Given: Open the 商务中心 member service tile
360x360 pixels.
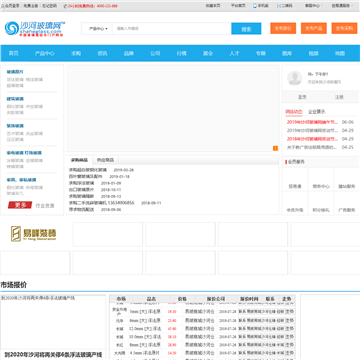Looking at the screenshot, I should pos(321,179).
